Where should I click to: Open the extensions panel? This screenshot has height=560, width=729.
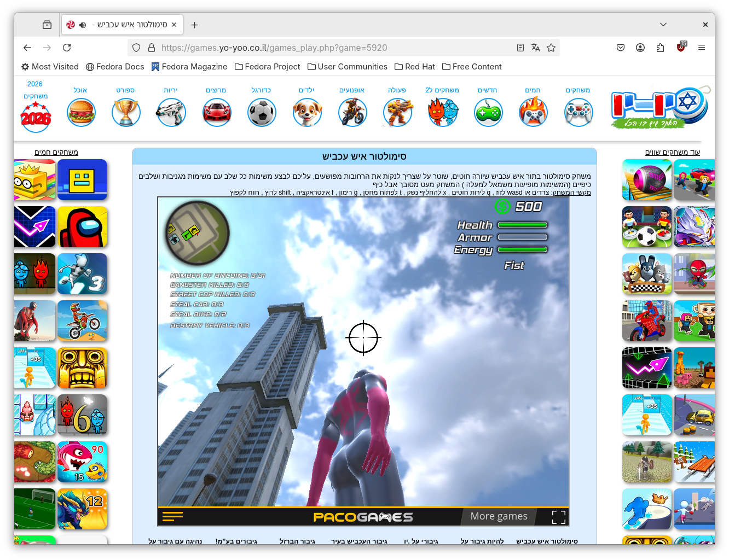[x=660, y=48]
